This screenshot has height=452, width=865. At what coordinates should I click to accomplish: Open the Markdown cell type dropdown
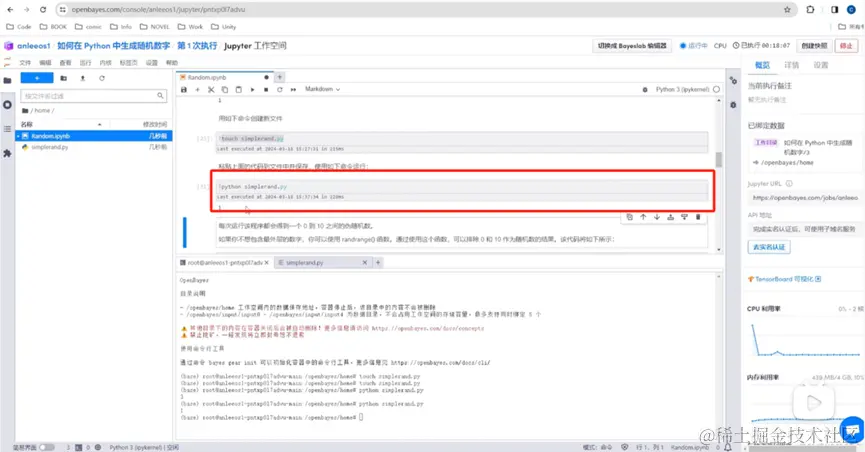pos(322,89)
